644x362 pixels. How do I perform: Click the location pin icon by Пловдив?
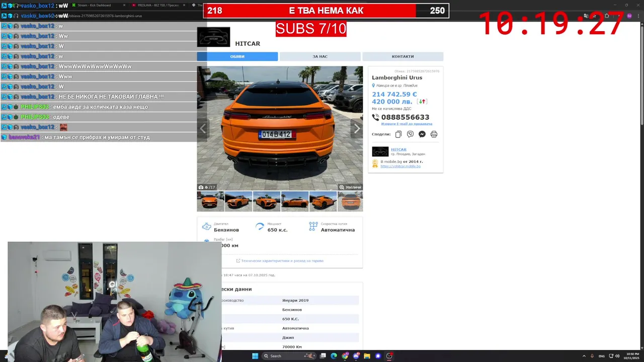(x=373, y=85)
